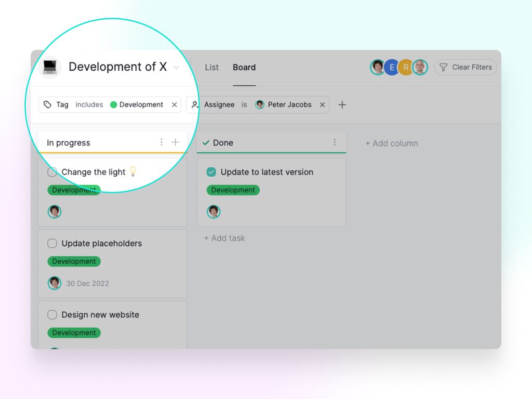Click Add task under Done column
This screenshot has height=399, width=532.
(x=224, y=238)
